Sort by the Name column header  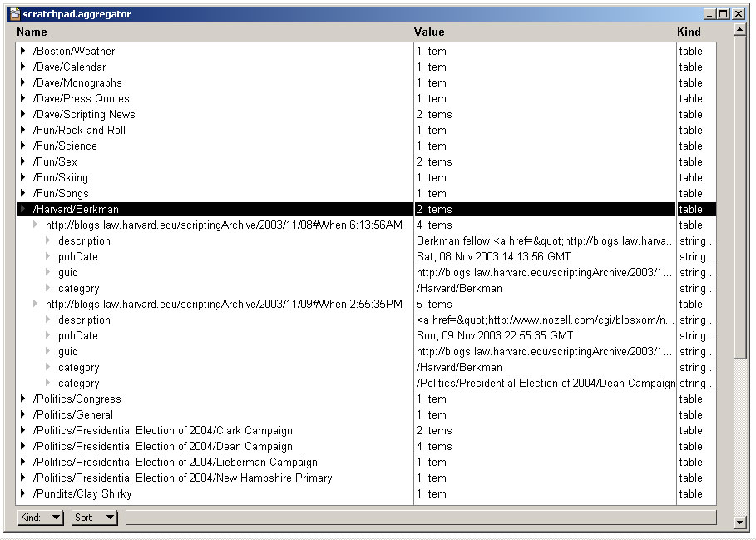tap(32, 32)
